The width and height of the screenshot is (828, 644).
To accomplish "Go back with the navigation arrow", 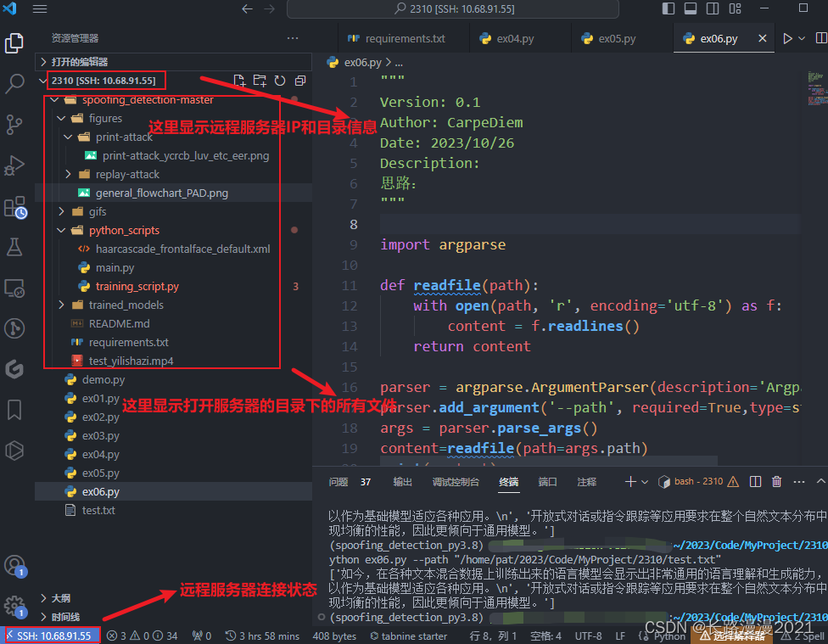I will [x=247, y=9].
